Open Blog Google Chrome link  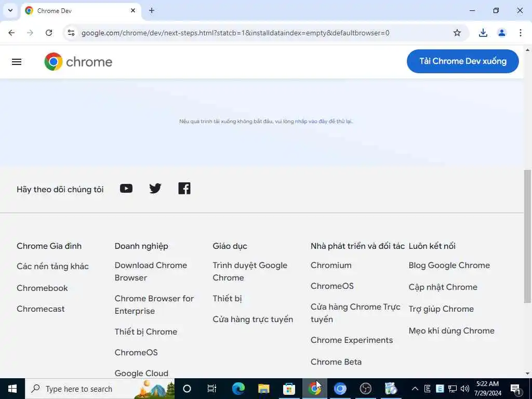tap(449, 265)
